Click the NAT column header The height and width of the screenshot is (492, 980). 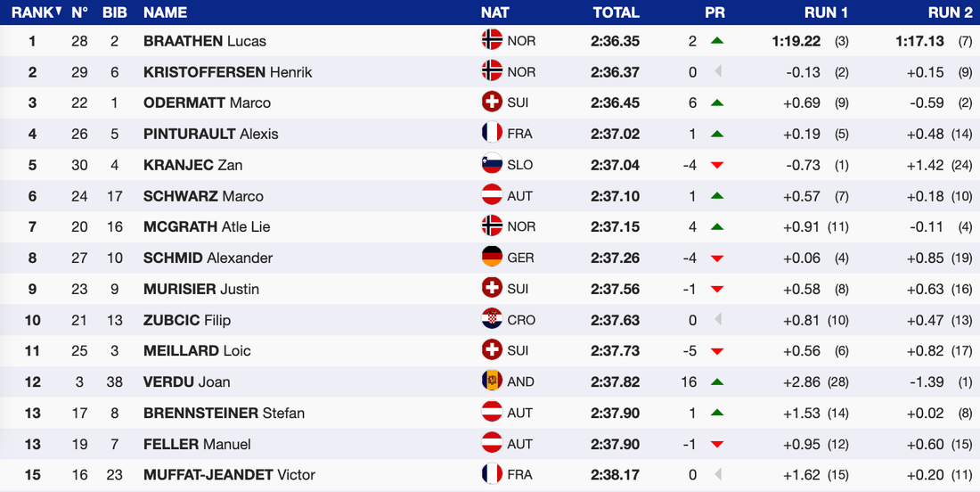click(x=495, y=12)
